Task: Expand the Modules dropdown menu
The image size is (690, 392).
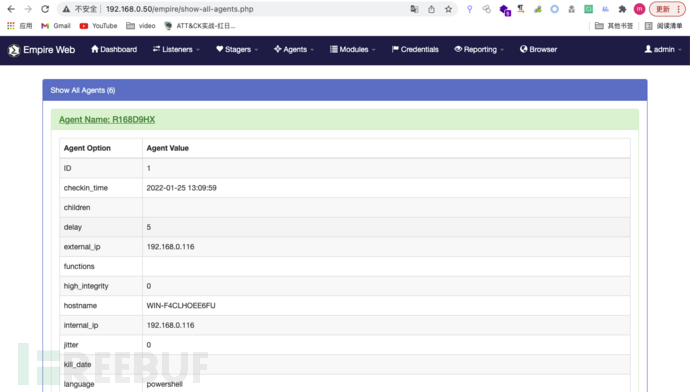Action: [x=353, y=49]
